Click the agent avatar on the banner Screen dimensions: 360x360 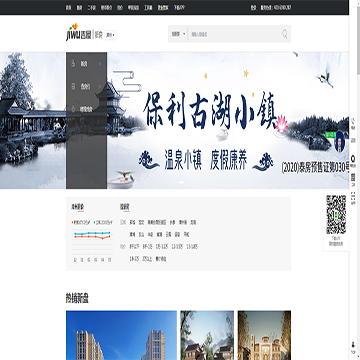pos(339,141)
